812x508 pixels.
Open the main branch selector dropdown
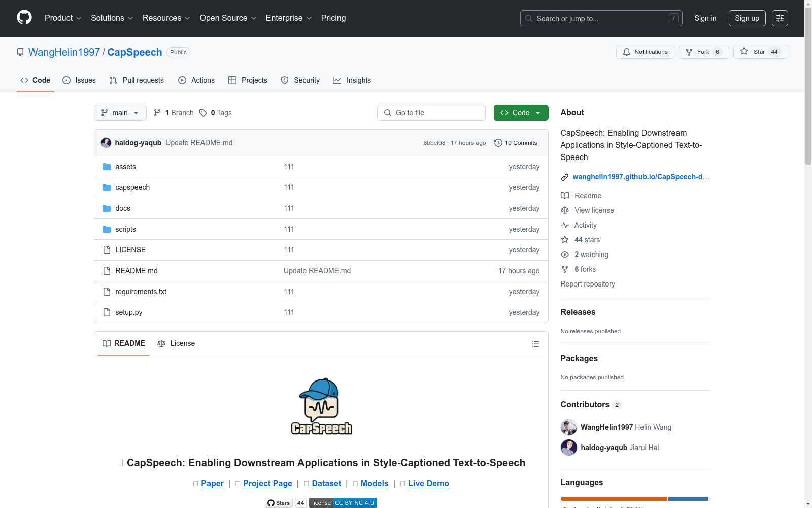tap(120, 113)
